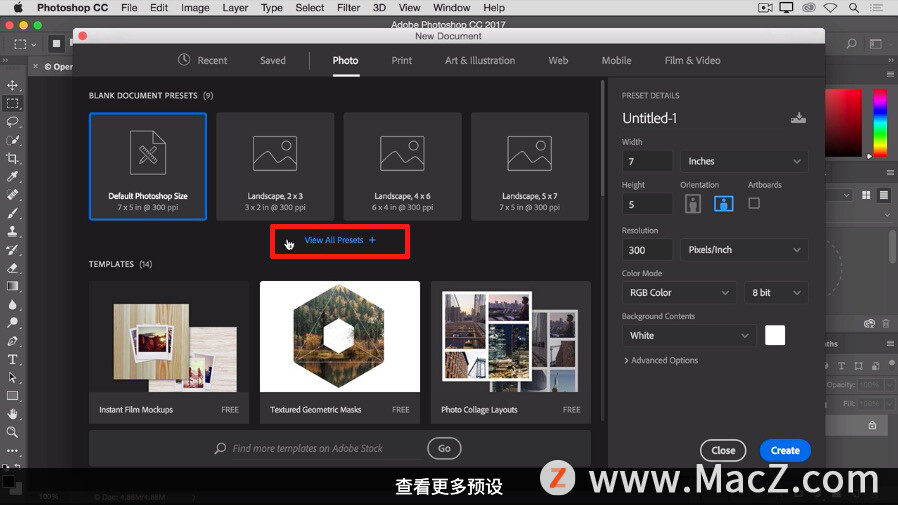Select the Zoom tool
The height and width of the screenshot is (505, 898).
pyautogui.click(x=12, y=432)
